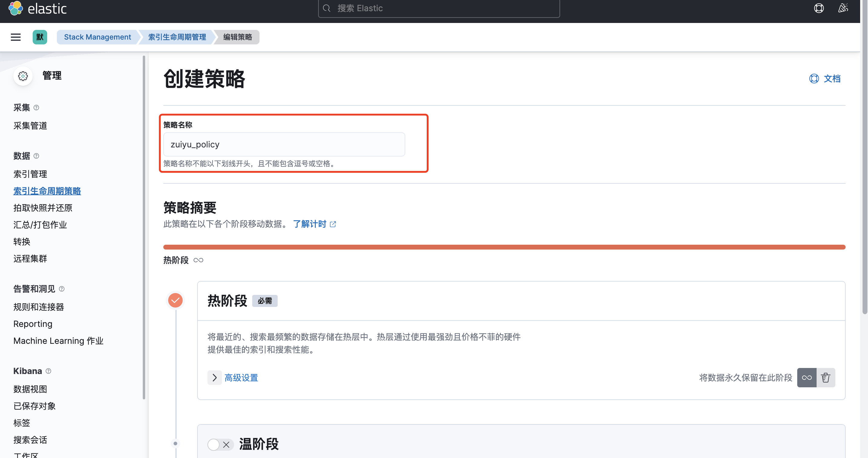Click the Elastic logo
Screen dimensions: 868x458
(38, 8)
